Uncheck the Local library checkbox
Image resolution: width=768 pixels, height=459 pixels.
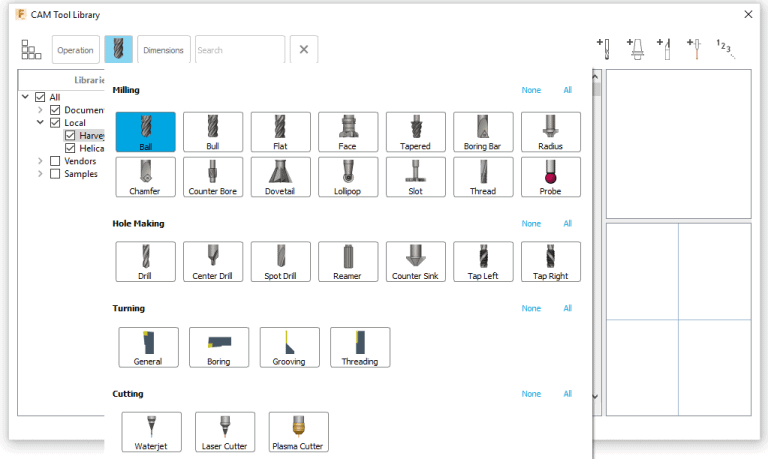pyautogui.click(x=55, y=123)
